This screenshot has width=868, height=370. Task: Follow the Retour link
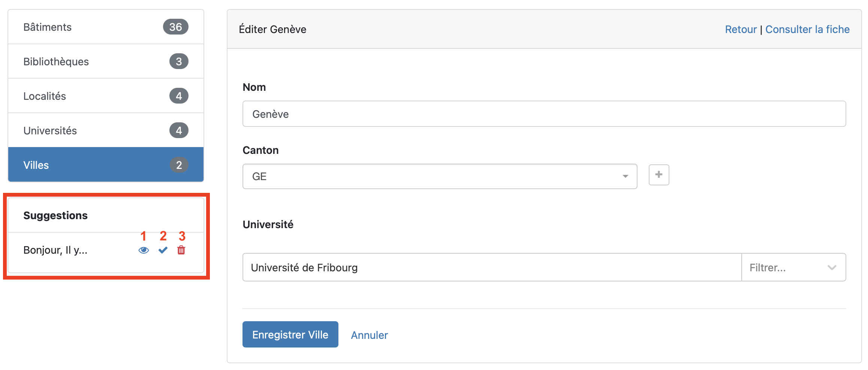pos(741,29)
